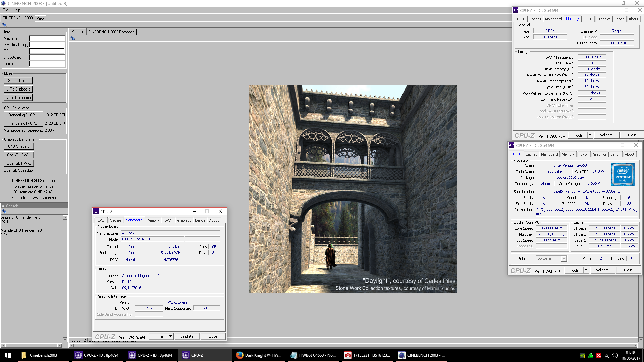
Task: Click the pin icon under Pictures tab
Action: (x=73, y=38)
